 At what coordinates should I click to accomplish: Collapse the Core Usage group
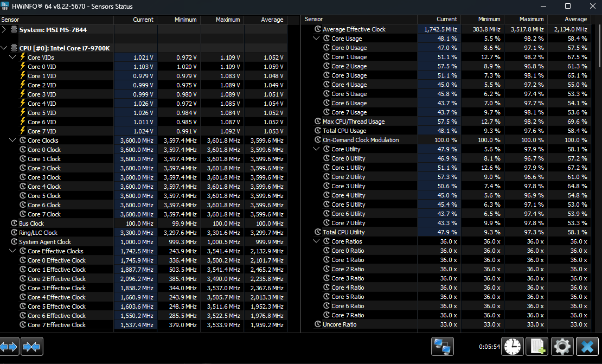pos(316,37)
